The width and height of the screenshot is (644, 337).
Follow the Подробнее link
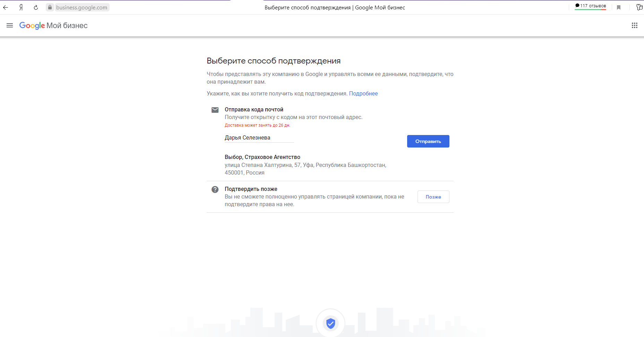click(363, 93)
